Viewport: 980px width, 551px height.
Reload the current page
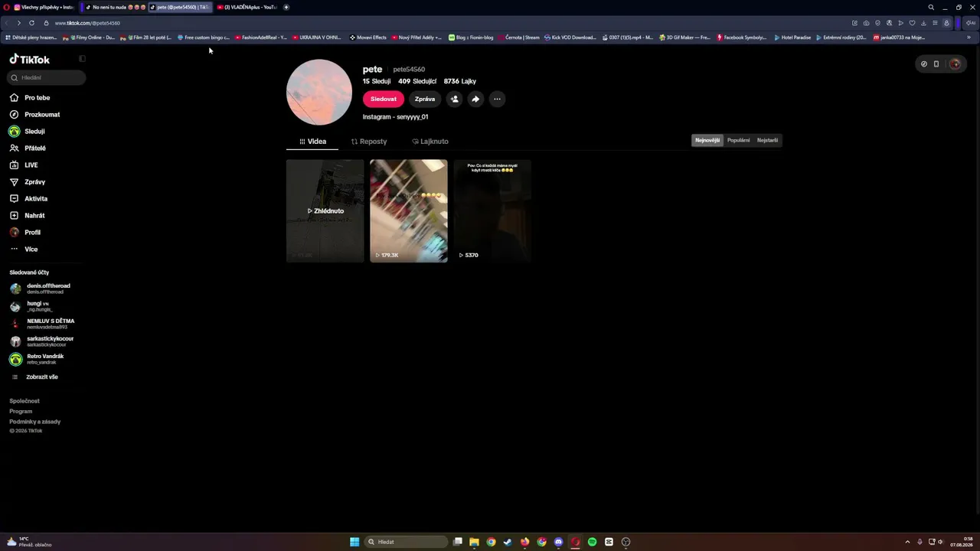(31, 23)
